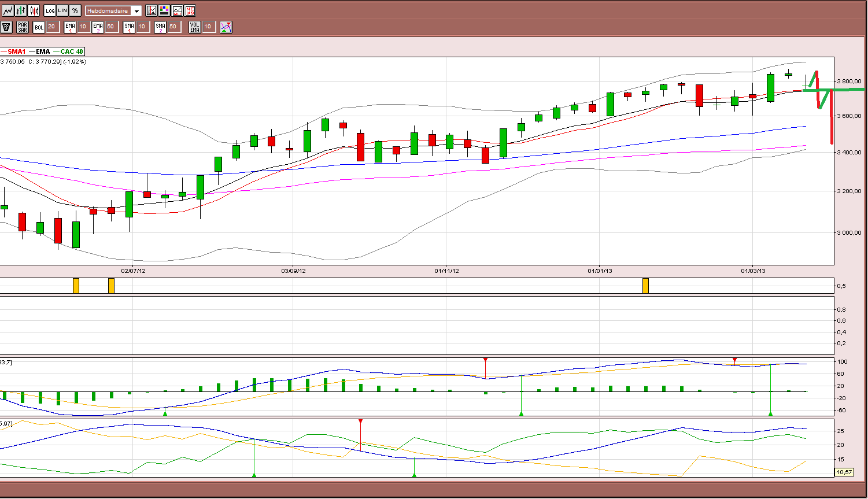Click the 01/03/13 date axis label
Viewport: 868px width, 499px height.
(753, 271)
